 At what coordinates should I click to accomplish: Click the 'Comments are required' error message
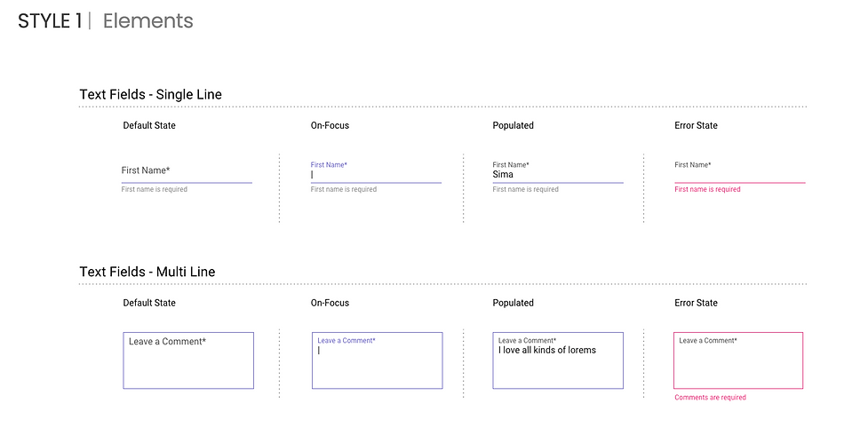click(710, 398)
